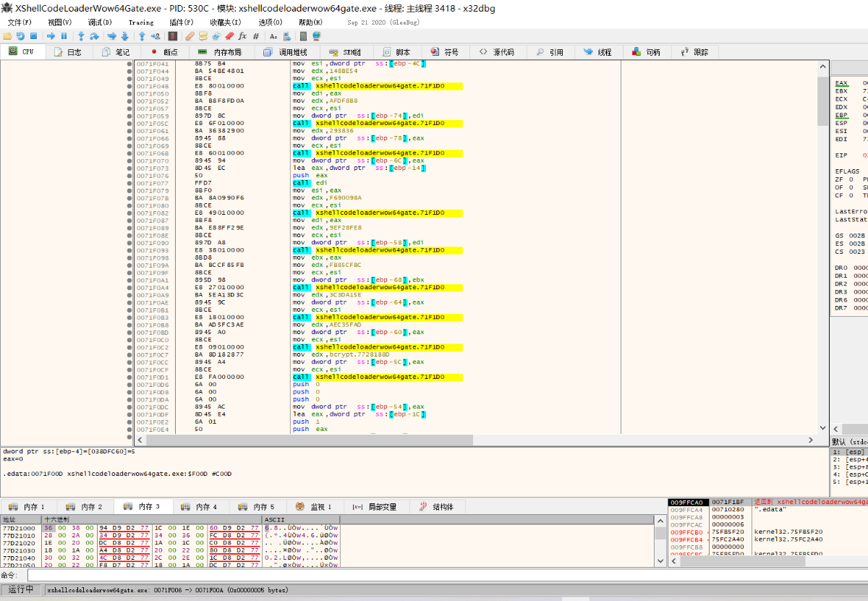Toggle breakpoint bullet at address 0071F082
The width and height of the screenshot is (868, 601).
point(129,213)
